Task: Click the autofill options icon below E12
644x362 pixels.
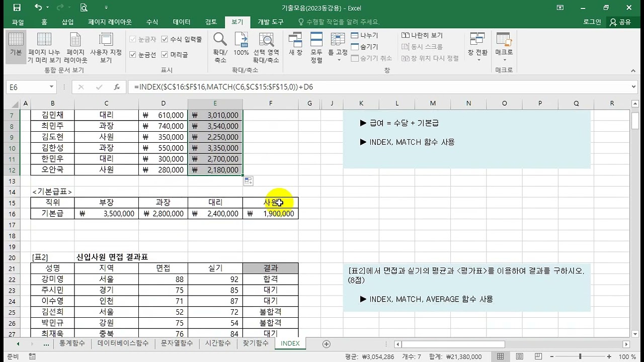Action: coord(249,181)
